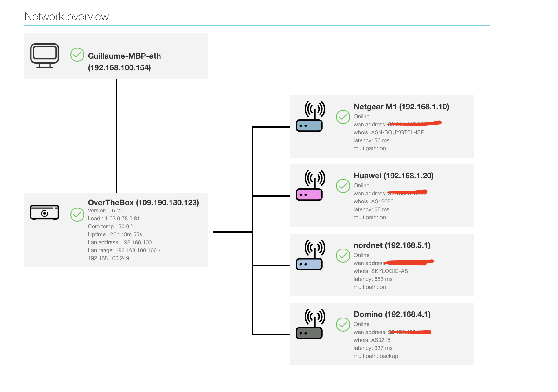This screenshot has height=392, width=558.
Task: Click the Netgear whois ASN-BOUYGTEL-ISP text
Action: (x=389, y=132)
